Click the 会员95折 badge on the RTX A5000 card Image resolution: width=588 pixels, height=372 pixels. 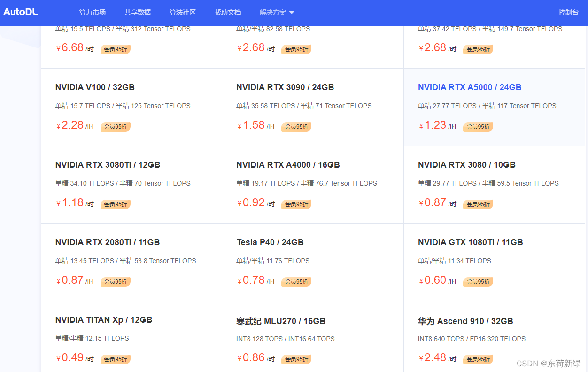tap(478, 126)
